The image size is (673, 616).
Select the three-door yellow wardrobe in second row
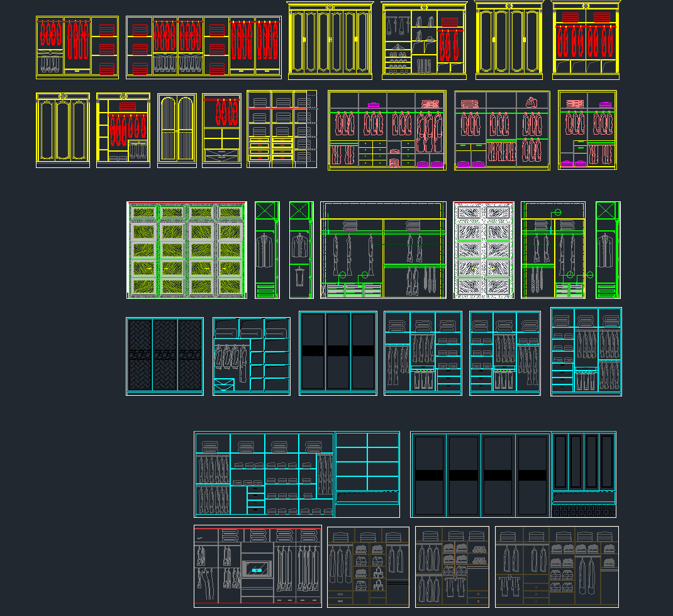tap(63, 130)
